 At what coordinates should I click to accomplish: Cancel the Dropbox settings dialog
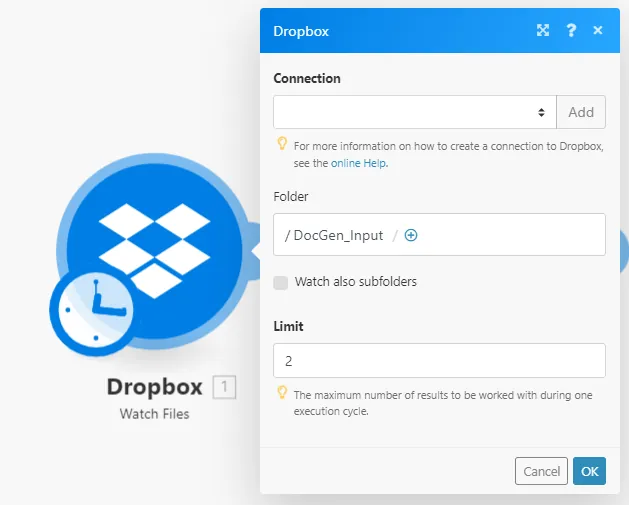click(x=541, y=471)
